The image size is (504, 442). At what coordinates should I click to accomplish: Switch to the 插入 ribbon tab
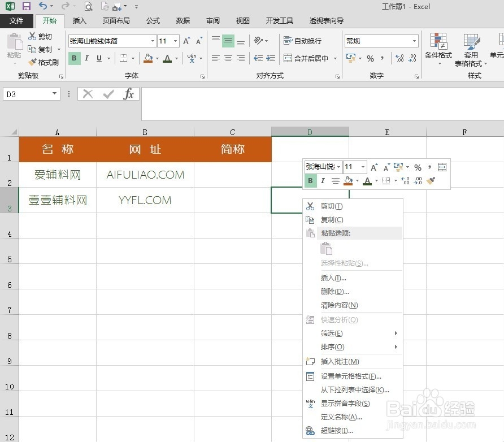(x=80, y=21)
